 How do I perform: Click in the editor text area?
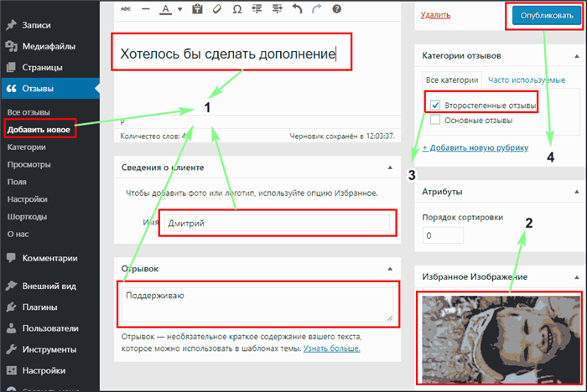[x=257, y=70]
